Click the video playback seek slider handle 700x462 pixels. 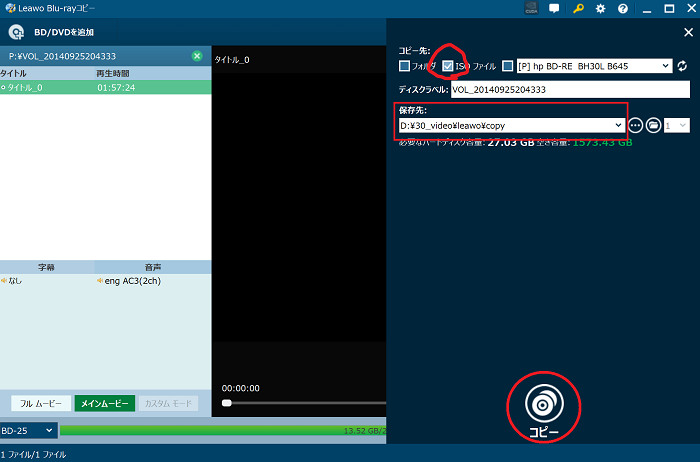tap(227, 403)
